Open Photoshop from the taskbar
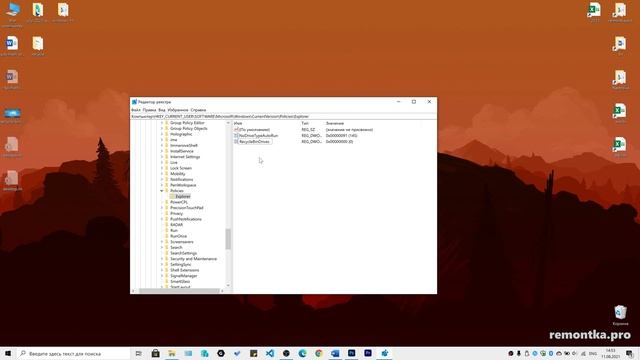640x360 pixels. point(351,353)
